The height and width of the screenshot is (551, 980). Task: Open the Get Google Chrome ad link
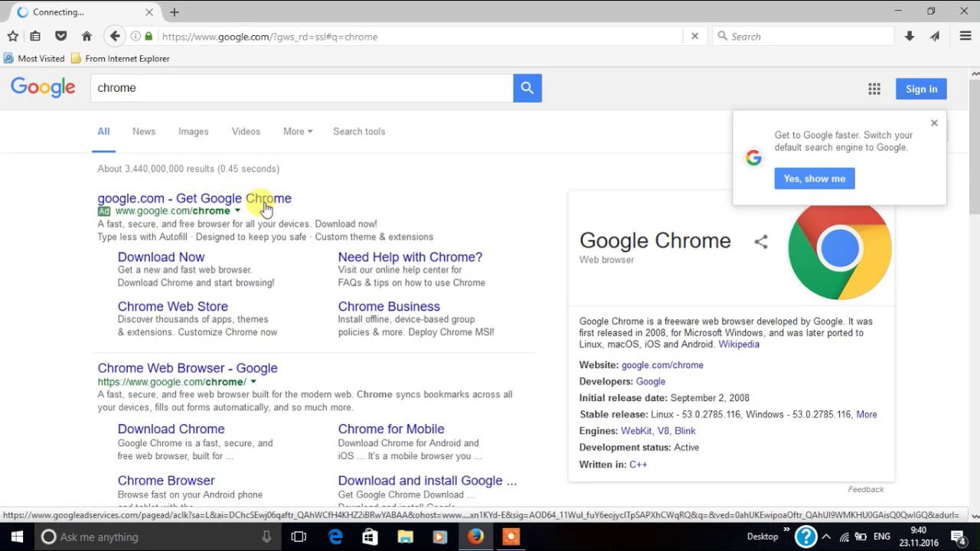point(194,198)
